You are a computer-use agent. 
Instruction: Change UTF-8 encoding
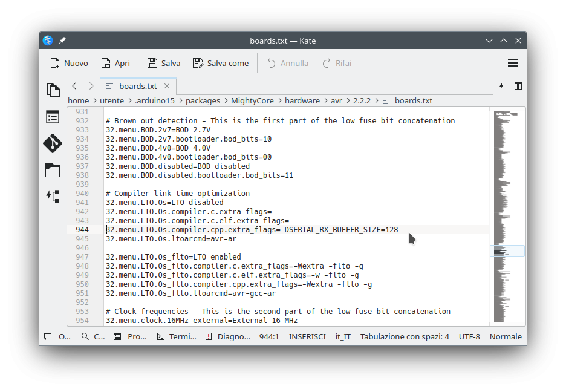tap(469, 336)
